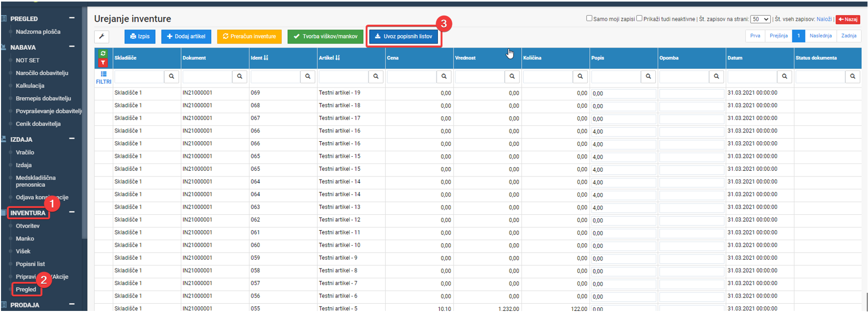
Task: Open Bremepis dobavitelju menu item
Action: [43, 98]
